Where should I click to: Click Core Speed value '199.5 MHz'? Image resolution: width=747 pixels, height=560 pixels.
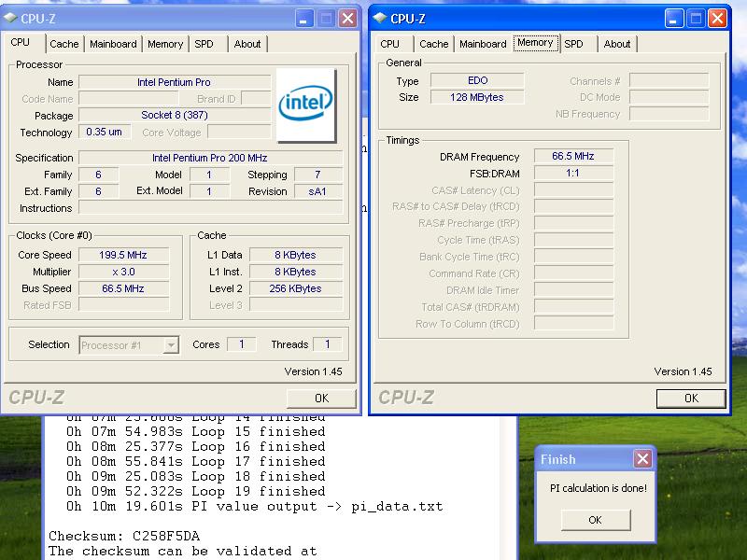coord(123,255)
